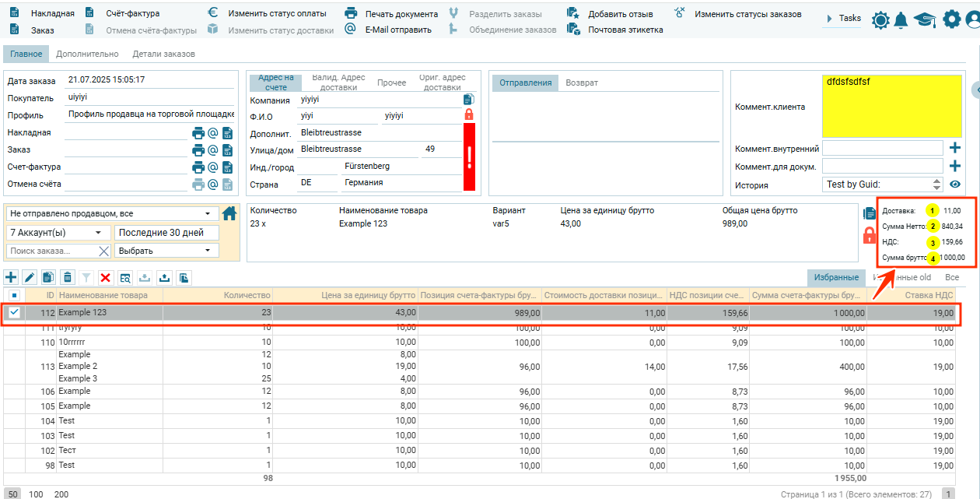Click the graduation cap training icon
Image resolution: width=980 pixels, height=499 pixels.
click(924, 20)
